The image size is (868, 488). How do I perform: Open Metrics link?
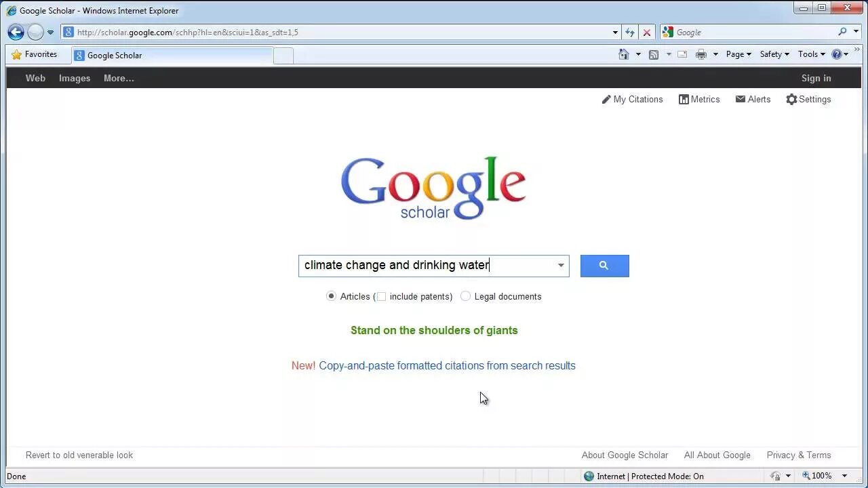tap(699, 99)
